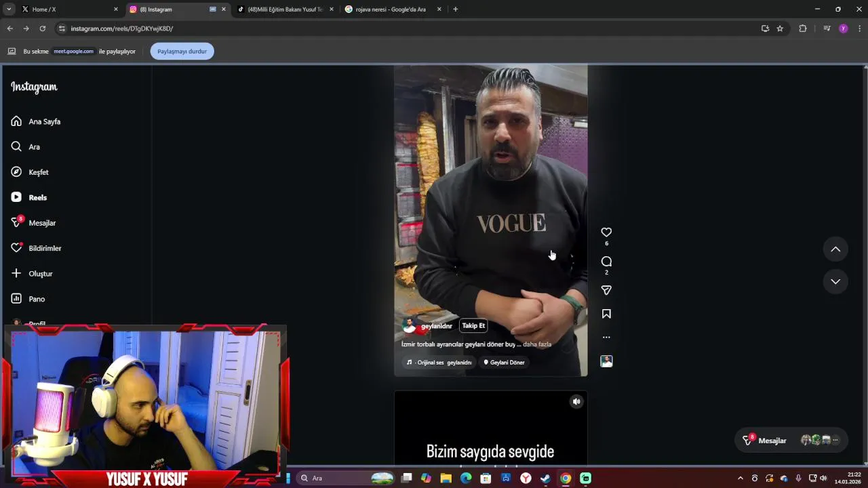
Task: Follow geylanidnr with the Takip Et button
Action: (473, 326)
